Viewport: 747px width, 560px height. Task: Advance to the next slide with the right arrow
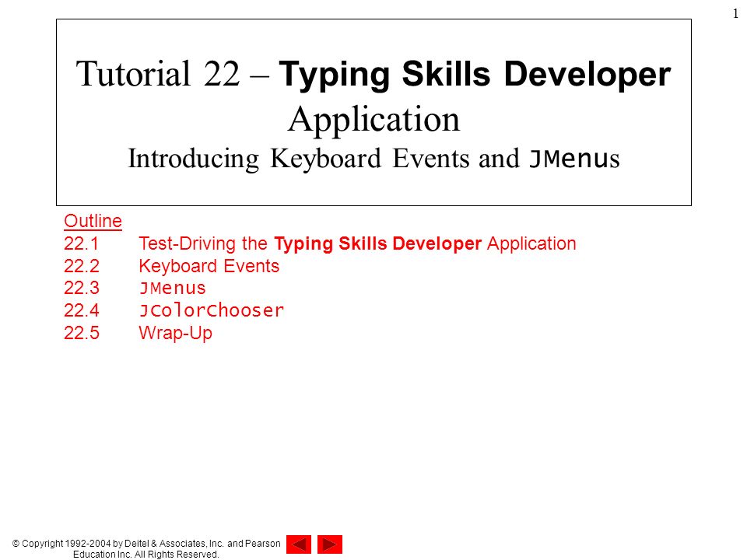330,544
